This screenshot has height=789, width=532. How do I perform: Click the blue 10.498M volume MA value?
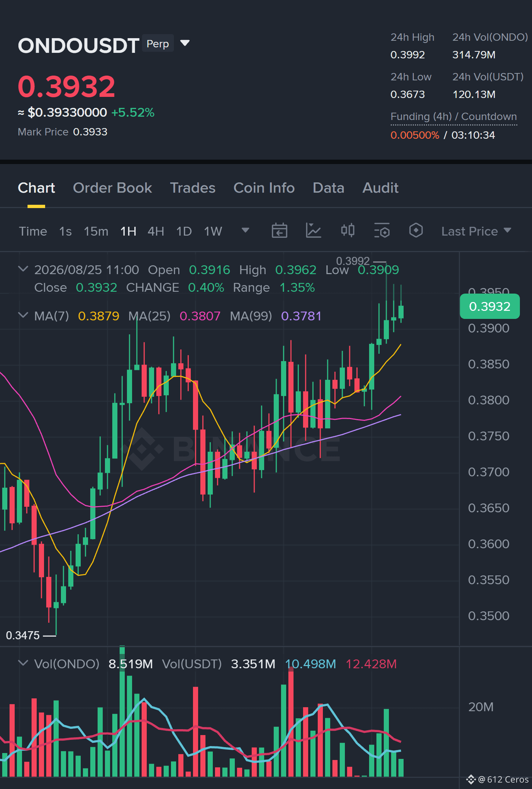(x=311, y=664)
